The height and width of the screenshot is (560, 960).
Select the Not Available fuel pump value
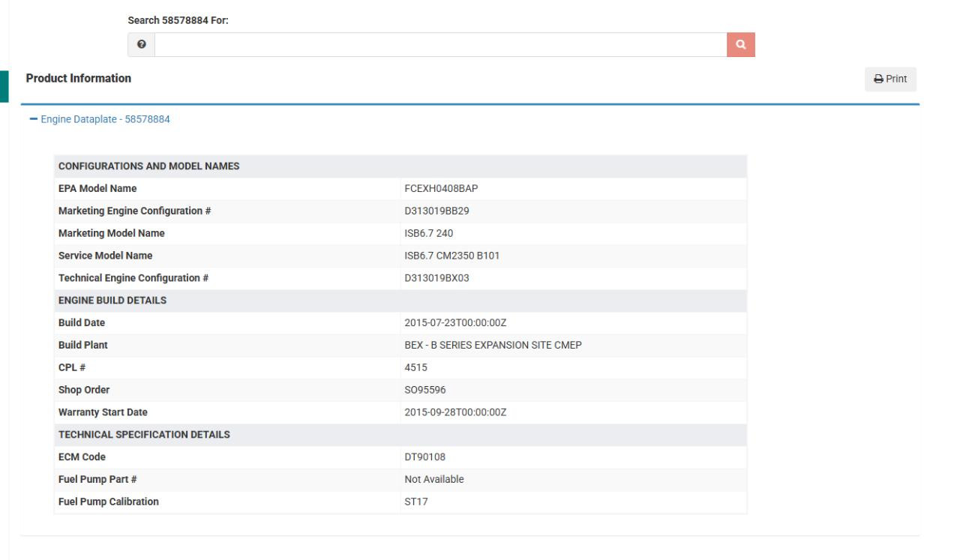pyautogui.click(x=434, y=480)
